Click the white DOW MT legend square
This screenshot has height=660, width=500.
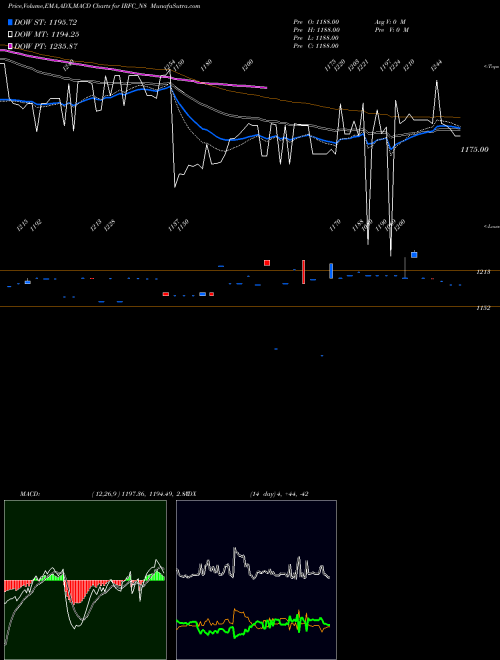click(x=11, y=34)
